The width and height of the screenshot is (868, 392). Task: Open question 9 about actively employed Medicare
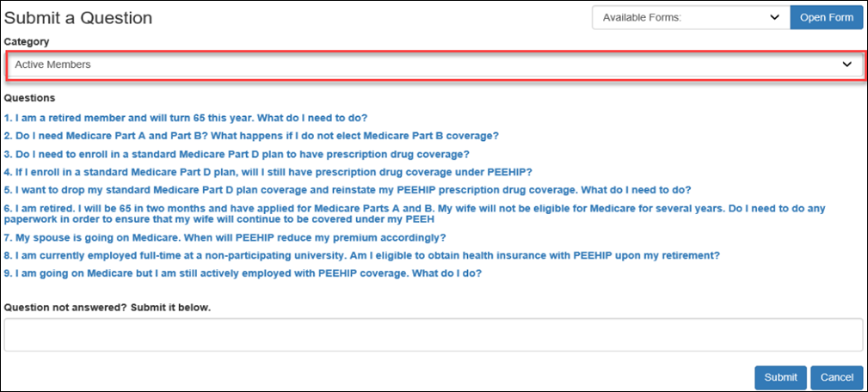click(x=243, y=273)
